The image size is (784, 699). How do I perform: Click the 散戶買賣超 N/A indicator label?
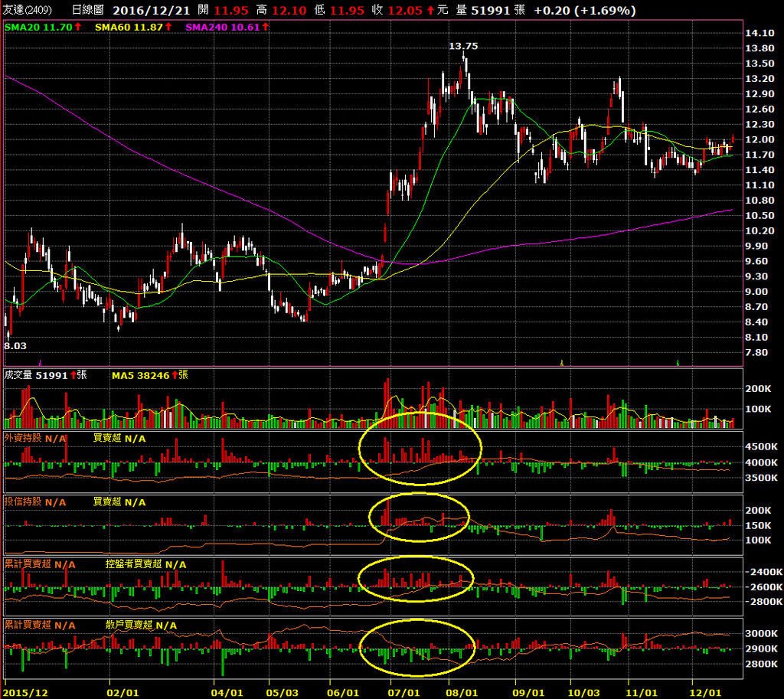[141, 625]
